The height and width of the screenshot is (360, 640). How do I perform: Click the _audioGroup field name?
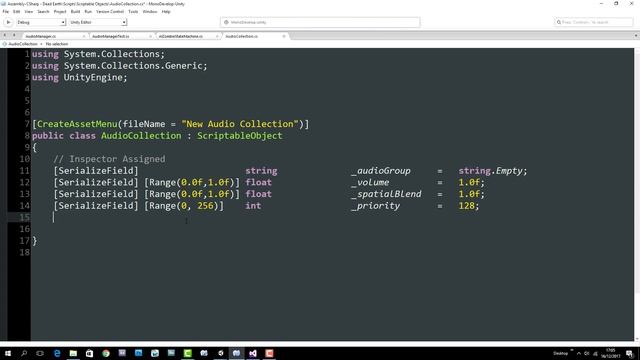pyautogui.click(x=381, y=171)
